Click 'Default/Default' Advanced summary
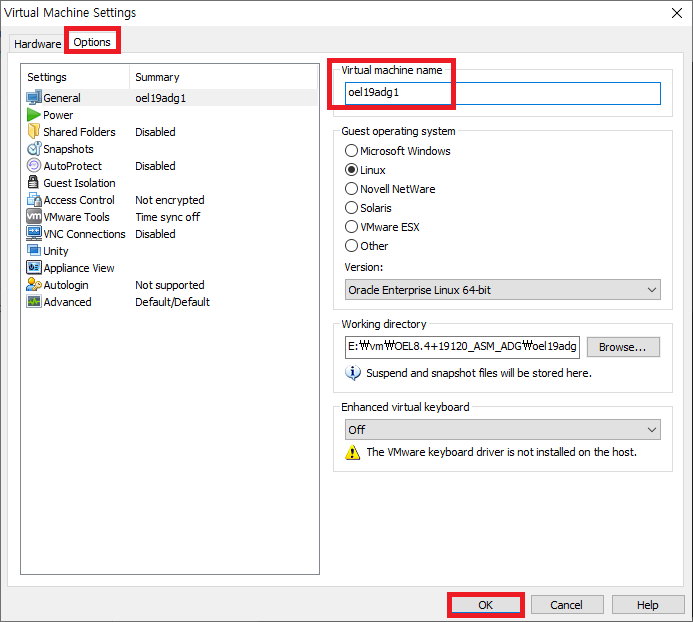693x622 pixels. [172, 302]
